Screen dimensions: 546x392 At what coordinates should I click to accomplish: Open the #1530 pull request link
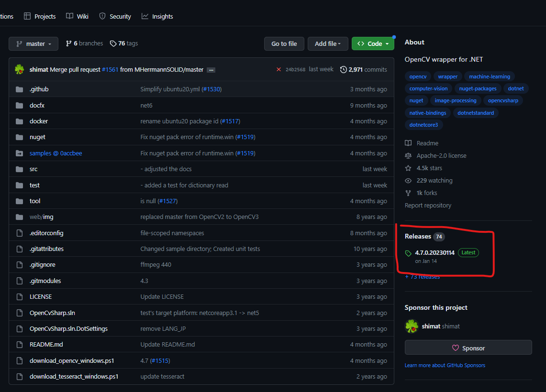tap(212, 89)
